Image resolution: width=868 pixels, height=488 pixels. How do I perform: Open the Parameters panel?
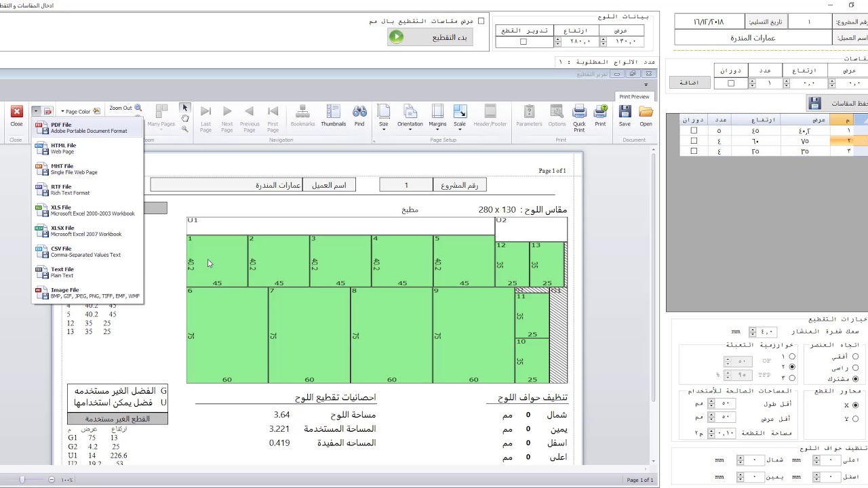point(529,116)
